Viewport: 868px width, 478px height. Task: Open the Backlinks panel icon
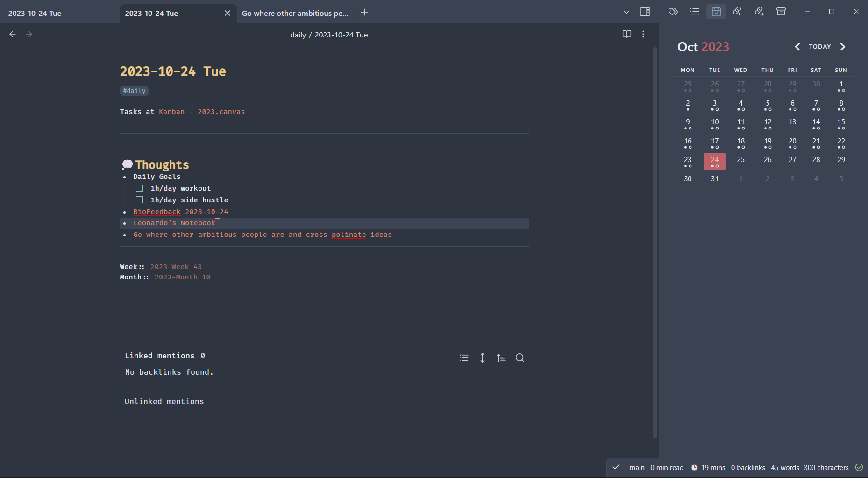click(738, 12)
